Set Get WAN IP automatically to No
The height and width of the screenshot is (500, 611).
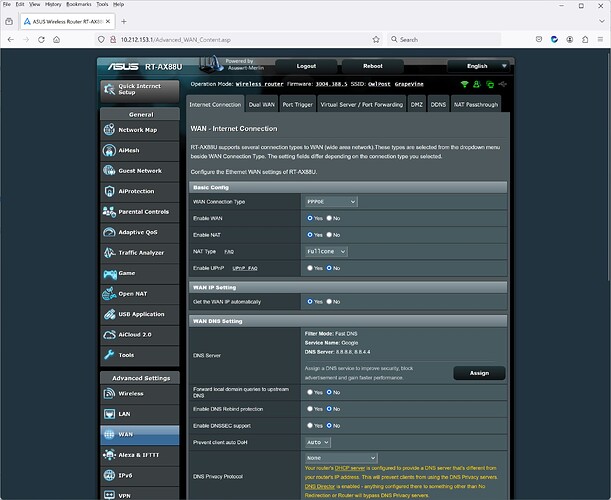[x=329, y=302]
